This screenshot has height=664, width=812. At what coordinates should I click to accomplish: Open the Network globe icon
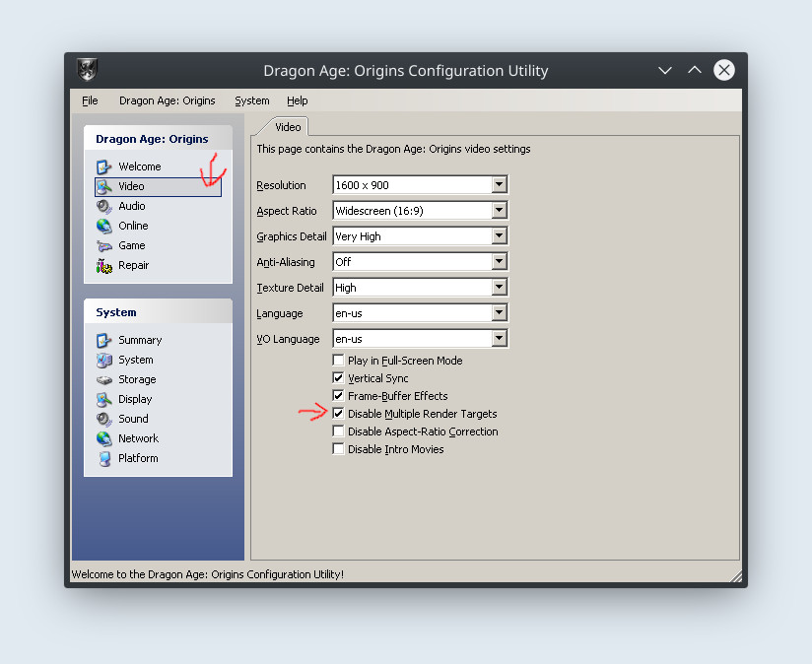(x=104, y=438)
